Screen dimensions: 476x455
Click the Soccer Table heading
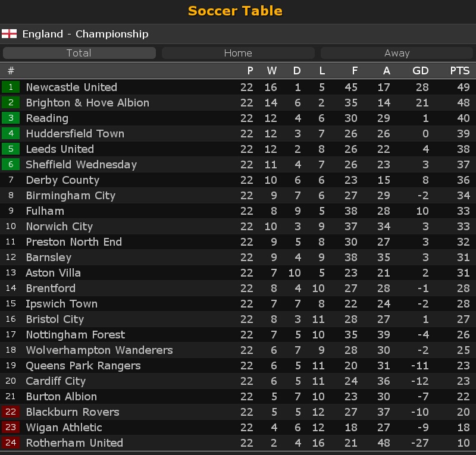point(235,11)
